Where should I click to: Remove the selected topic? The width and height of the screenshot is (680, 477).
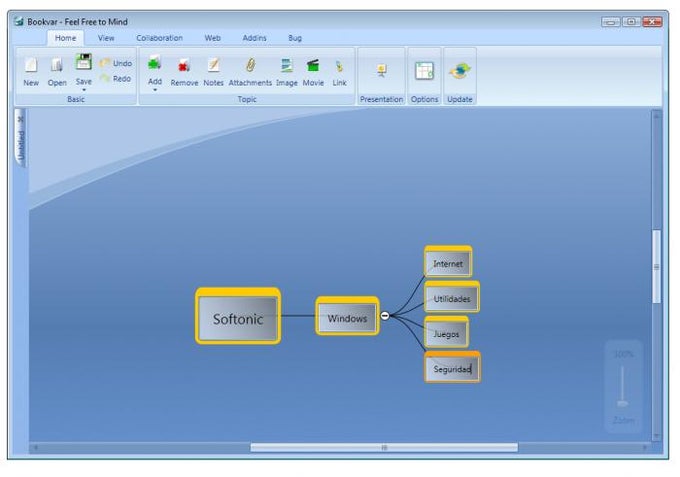pos(184,72)
